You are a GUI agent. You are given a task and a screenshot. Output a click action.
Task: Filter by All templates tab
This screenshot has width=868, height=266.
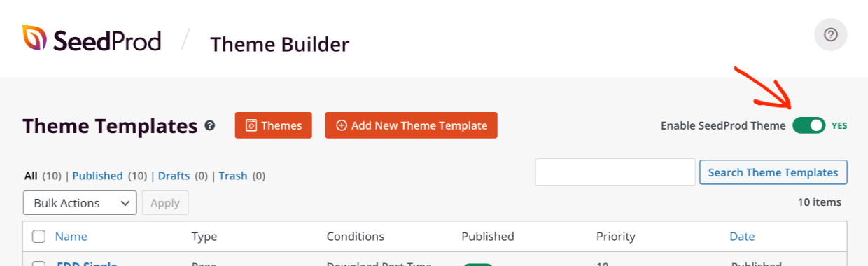tap(31, 176)
